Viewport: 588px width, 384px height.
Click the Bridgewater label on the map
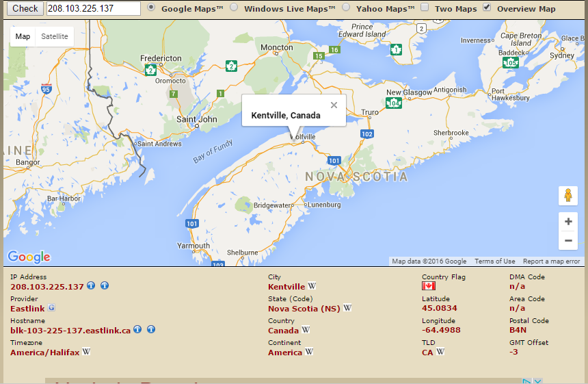click(272, 205)
